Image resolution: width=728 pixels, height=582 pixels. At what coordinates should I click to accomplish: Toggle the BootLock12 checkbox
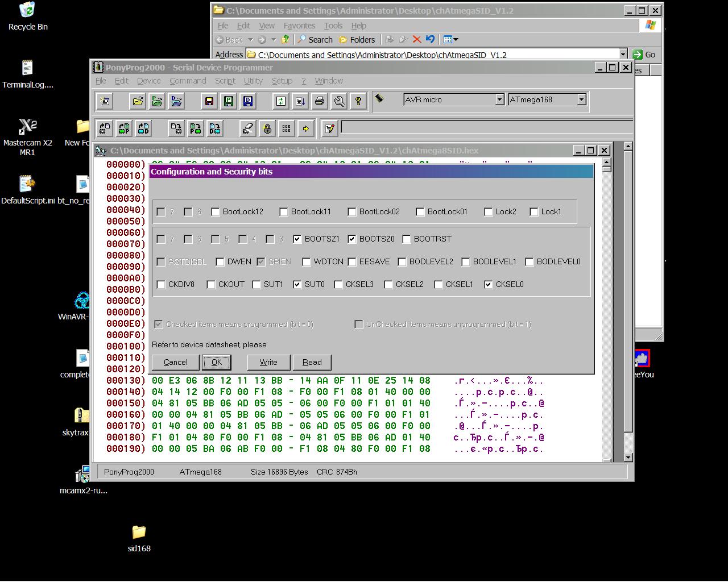(x=216, y=212)
